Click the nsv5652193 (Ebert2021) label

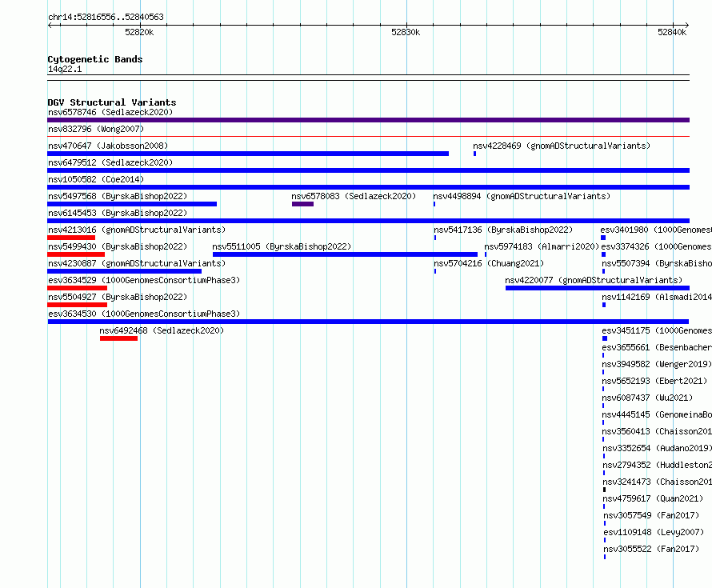[654, 381]
